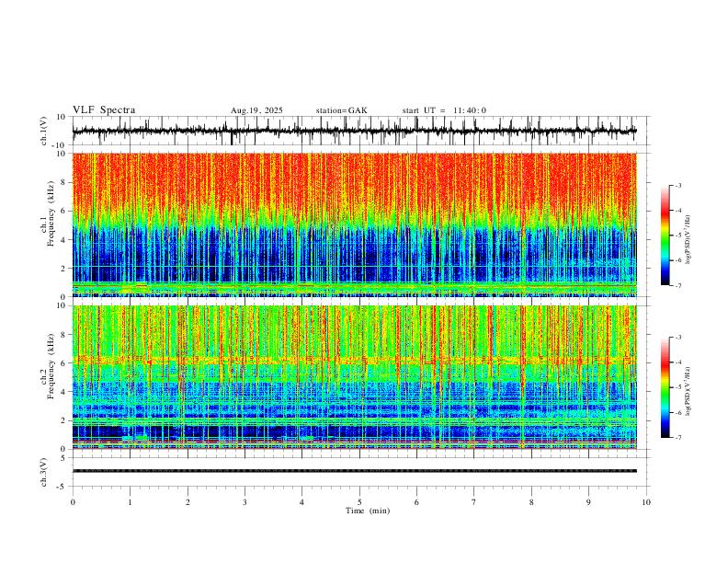Viewport: 728px width, 563px height.
Task: Click the time axis tick label 8
Action: click(x=531, y=502)
